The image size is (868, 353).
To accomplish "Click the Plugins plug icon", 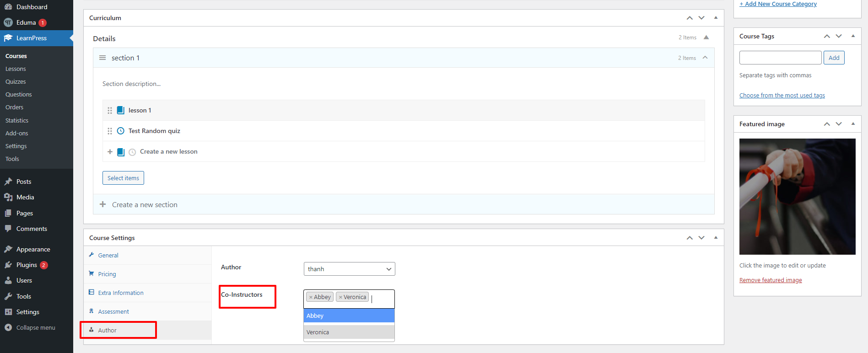I will (8, 265).
